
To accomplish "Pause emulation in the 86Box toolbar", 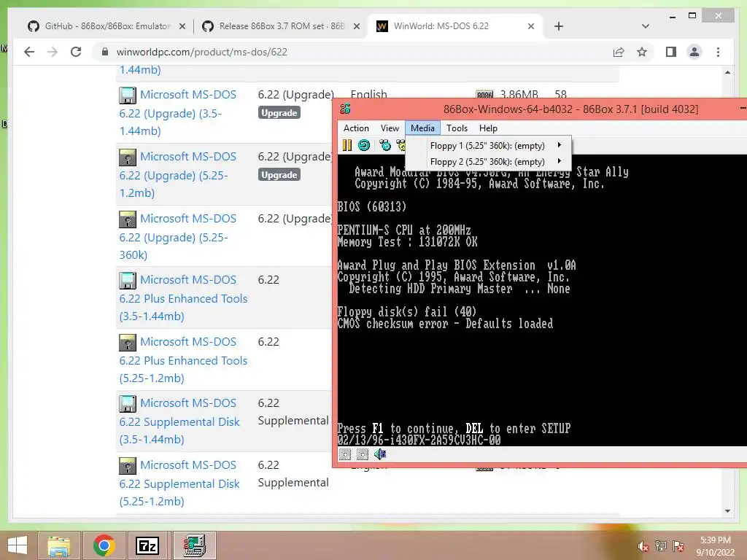I will tap(347, 145).
